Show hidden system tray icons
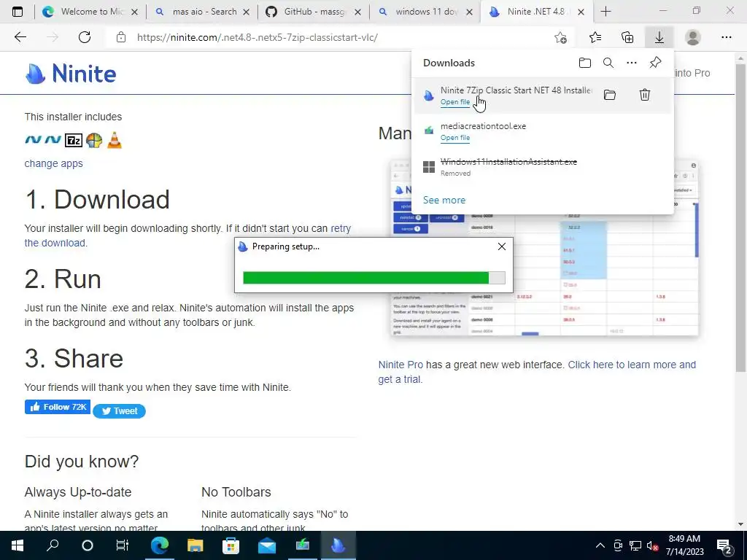747x560 pixels. [600, 545]
